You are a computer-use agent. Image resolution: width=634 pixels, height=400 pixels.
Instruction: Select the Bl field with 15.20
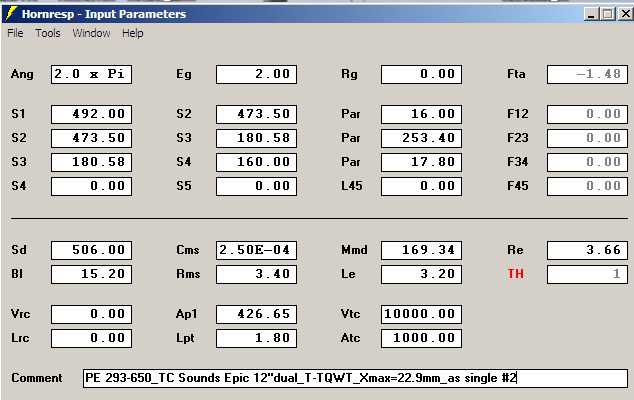pos(91,275)
